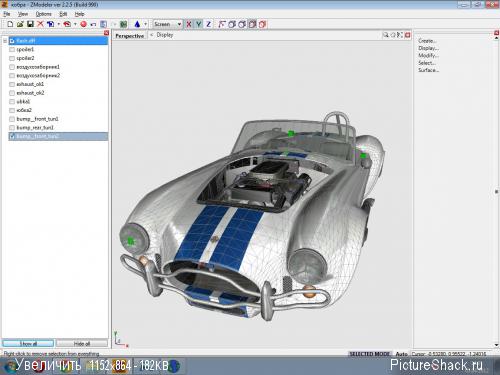Collapse the root object tree node
The height and width of the screenshot is (375, 500).
[x=5, y=41]
